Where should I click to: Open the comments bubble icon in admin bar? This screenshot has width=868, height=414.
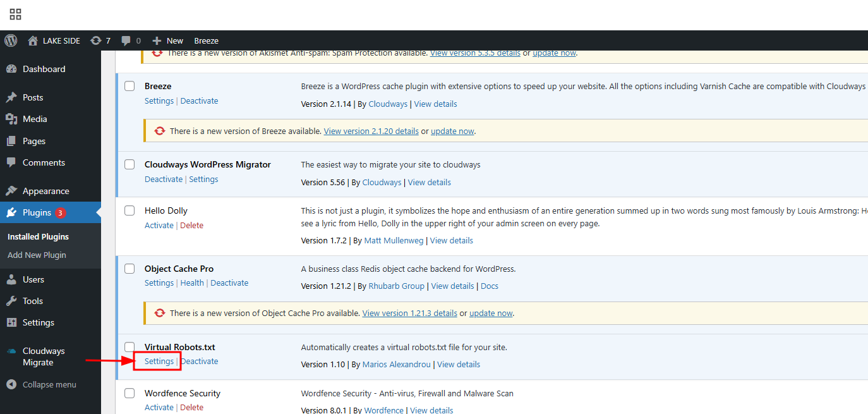[x=126, y=40]
